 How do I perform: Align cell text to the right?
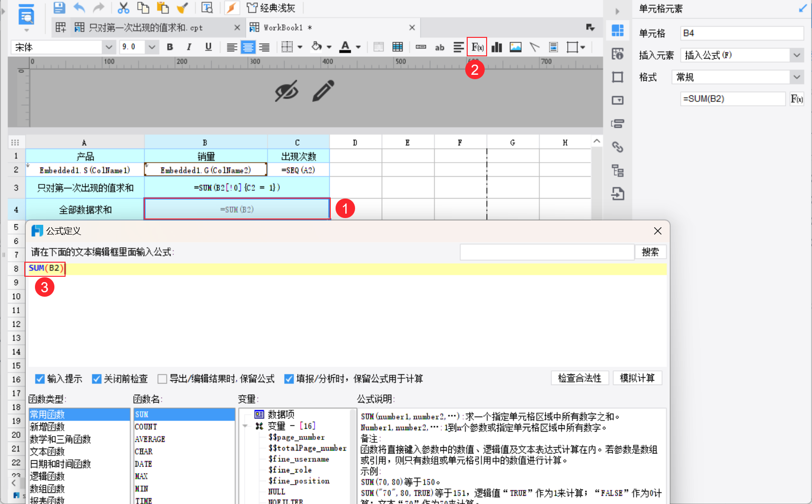(264, 47)
